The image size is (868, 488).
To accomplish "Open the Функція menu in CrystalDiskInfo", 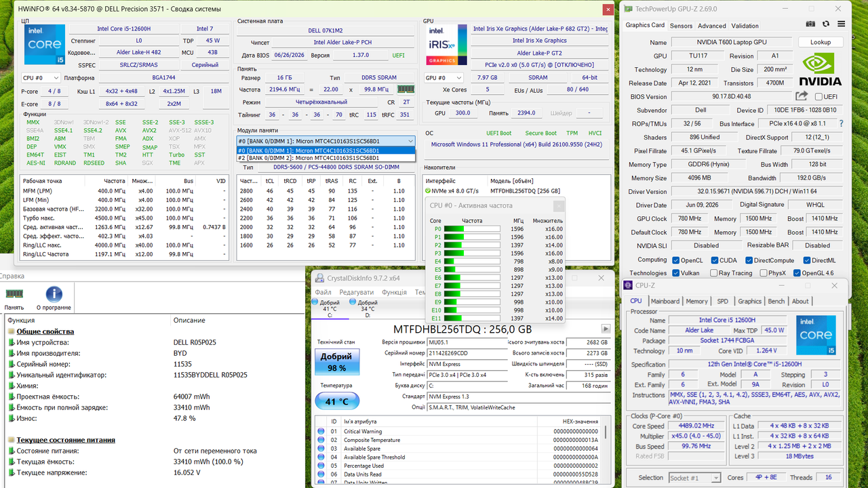I will (x=394, y=292).
